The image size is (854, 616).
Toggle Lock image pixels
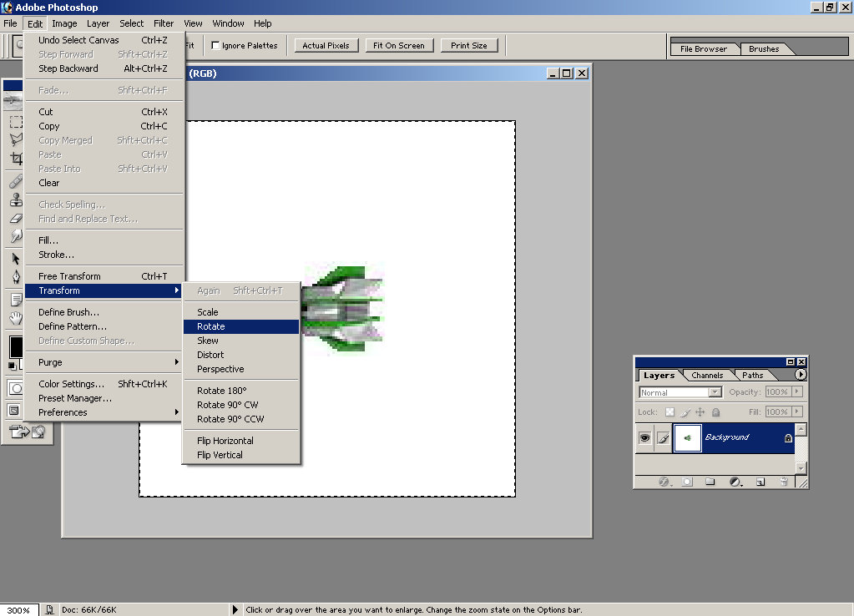[685, 412]
